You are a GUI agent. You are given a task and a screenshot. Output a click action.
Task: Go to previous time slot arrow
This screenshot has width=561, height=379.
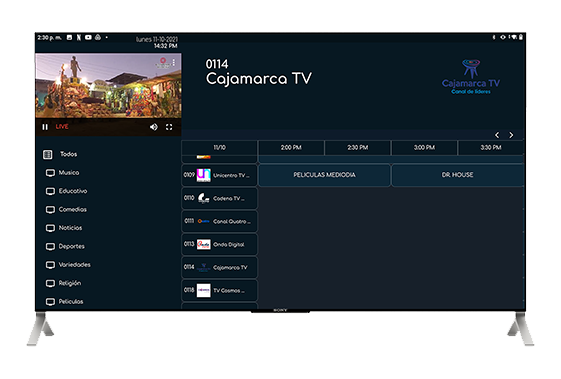coord(497,135)
